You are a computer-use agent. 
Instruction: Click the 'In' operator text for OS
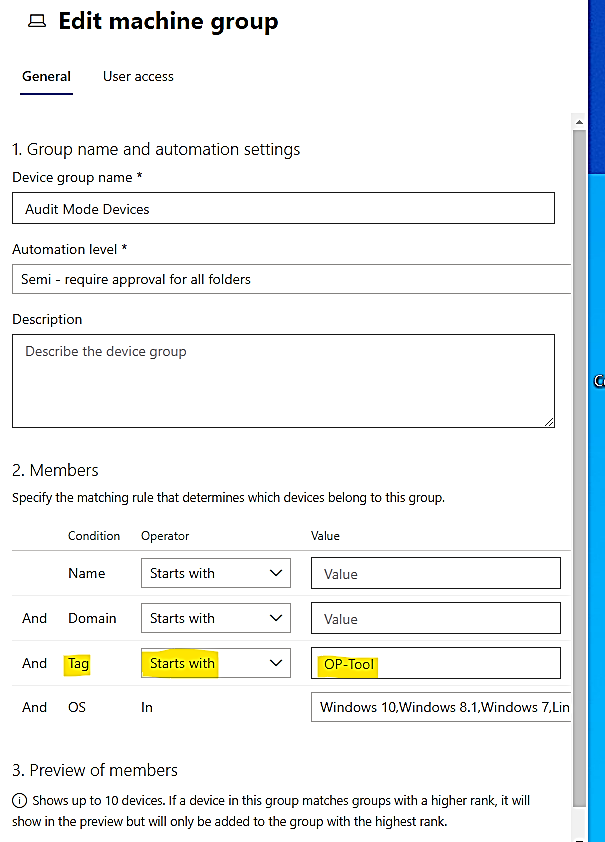click(x=147, y=707)
